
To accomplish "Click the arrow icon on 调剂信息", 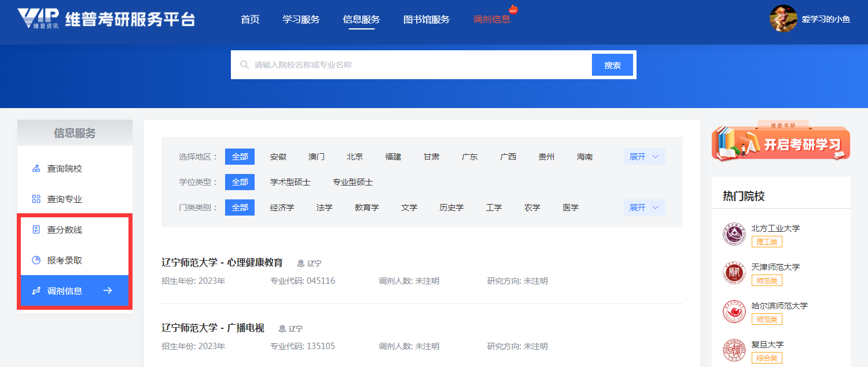I will pyautogui.click(x=108, y=291).
